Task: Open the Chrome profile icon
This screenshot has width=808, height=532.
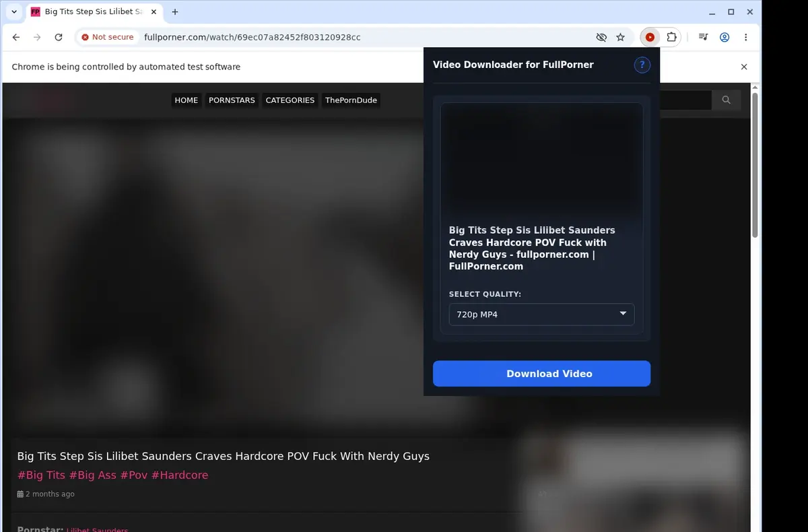Action: tap(725, 37)
